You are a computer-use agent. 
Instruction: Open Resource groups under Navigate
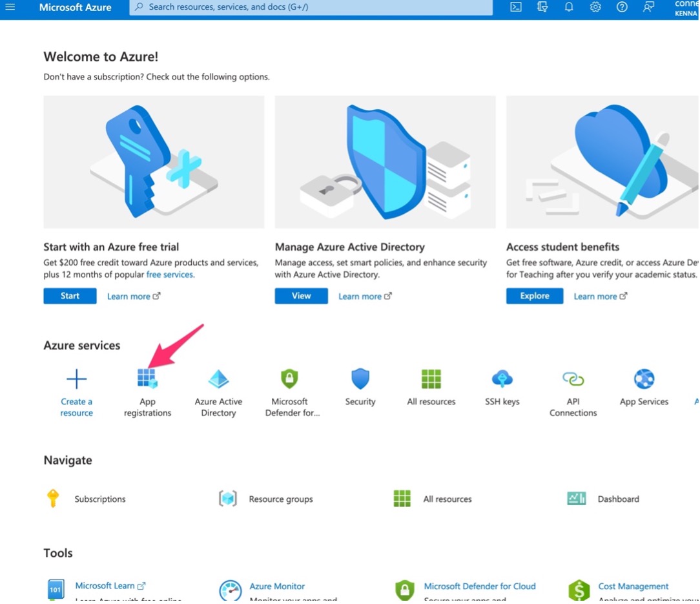click(281, 499)
